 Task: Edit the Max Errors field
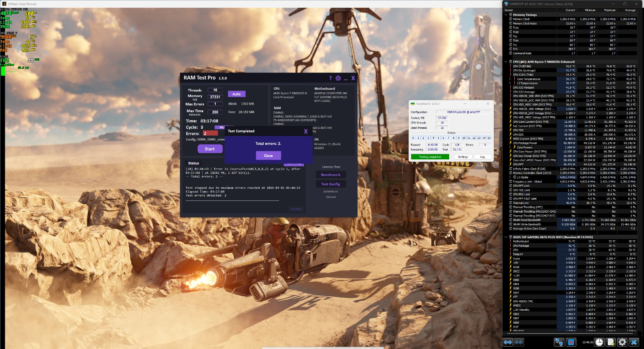pos(215,104)
